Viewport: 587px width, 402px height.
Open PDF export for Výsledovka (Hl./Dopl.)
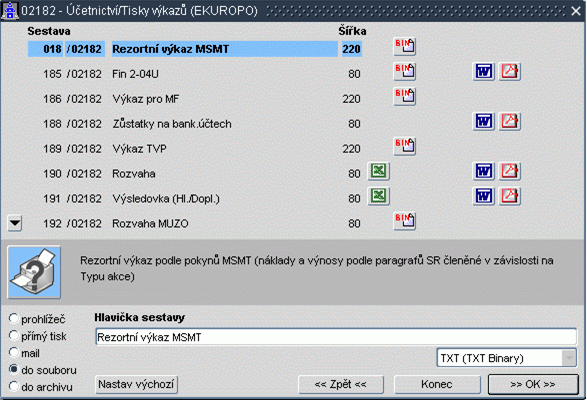coord(510,196)
